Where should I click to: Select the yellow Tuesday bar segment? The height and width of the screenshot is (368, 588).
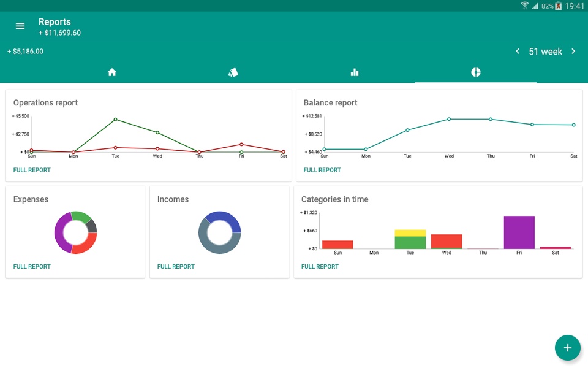410,233
